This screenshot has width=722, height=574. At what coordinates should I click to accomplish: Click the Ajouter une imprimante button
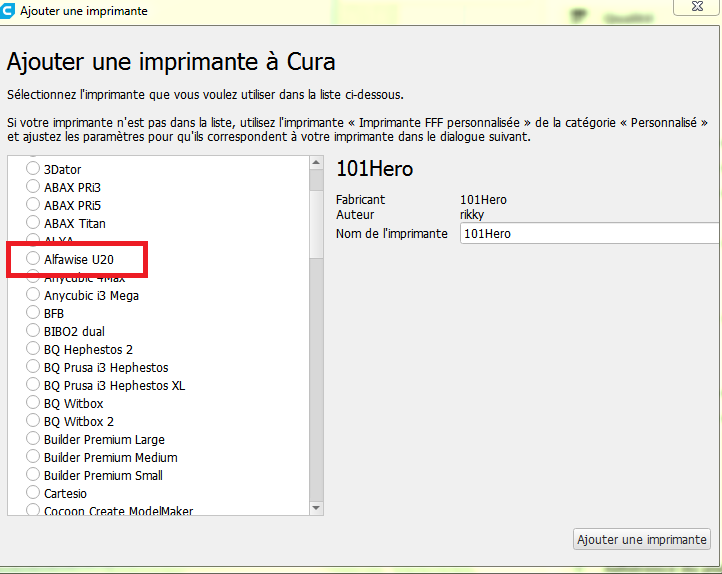pos(641,539)
